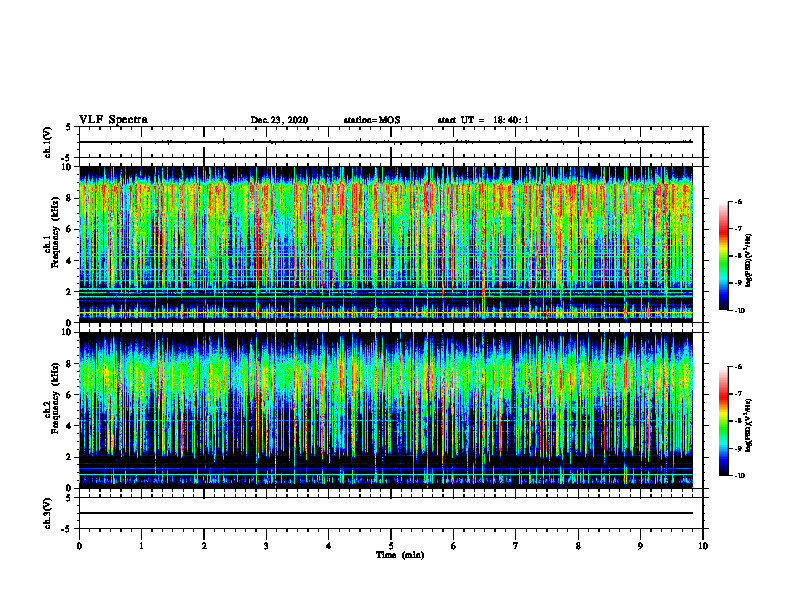Click the time axis tick label "7"

(x=516, y=546)
